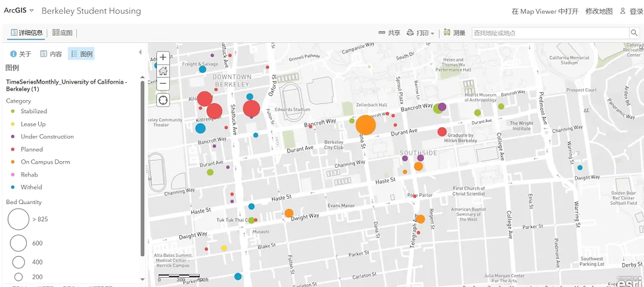Screen dimensions: 644x287
Task: Click the orange marker on Telegraph Ave
Action: [421, 219]
